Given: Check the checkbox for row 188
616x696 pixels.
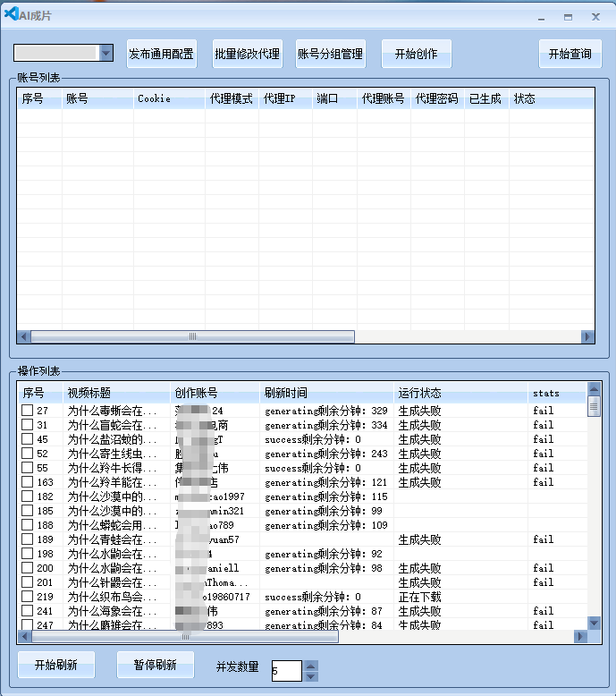Looking at the screenshot, I should tap(28, 524).
